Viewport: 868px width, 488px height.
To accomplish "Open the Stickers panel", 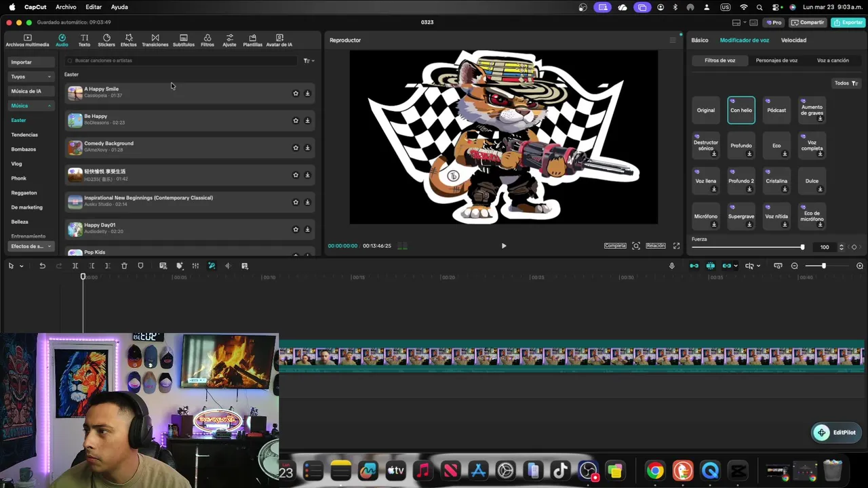I will coord(106,41).
